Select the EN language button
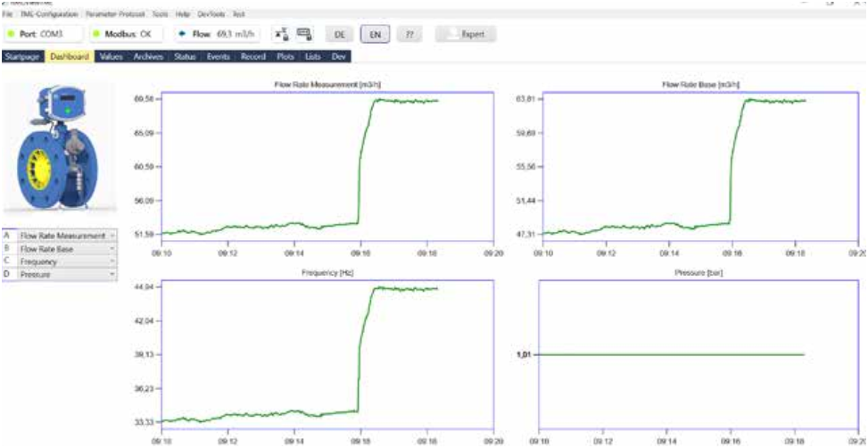The width and height of the screenshot is (868, 448). point(375,34)
